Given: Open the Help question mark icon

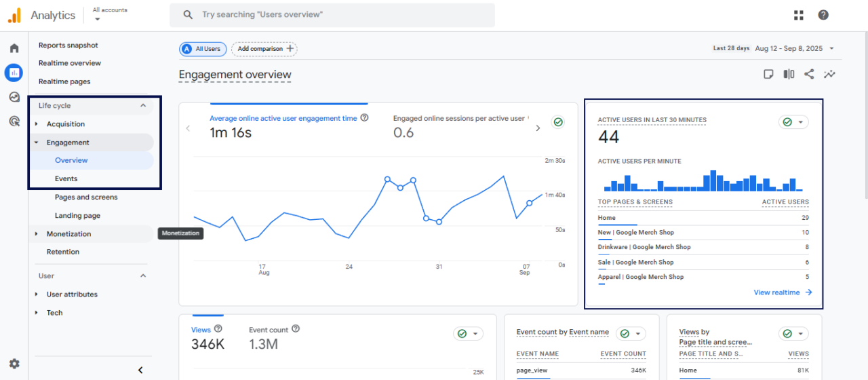Looking at the screenshot, I should 823,15.
